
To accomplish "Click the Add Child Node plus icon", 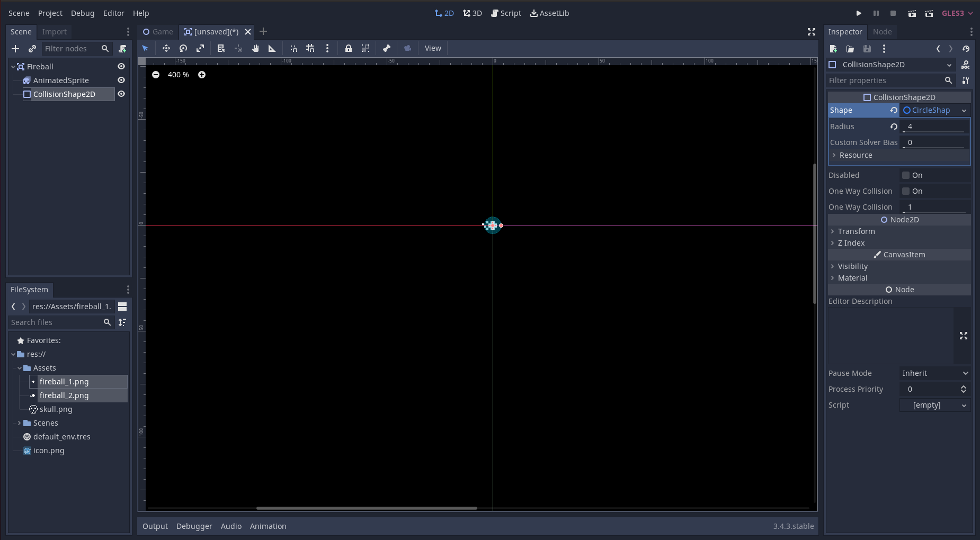I will click(15, 49).
